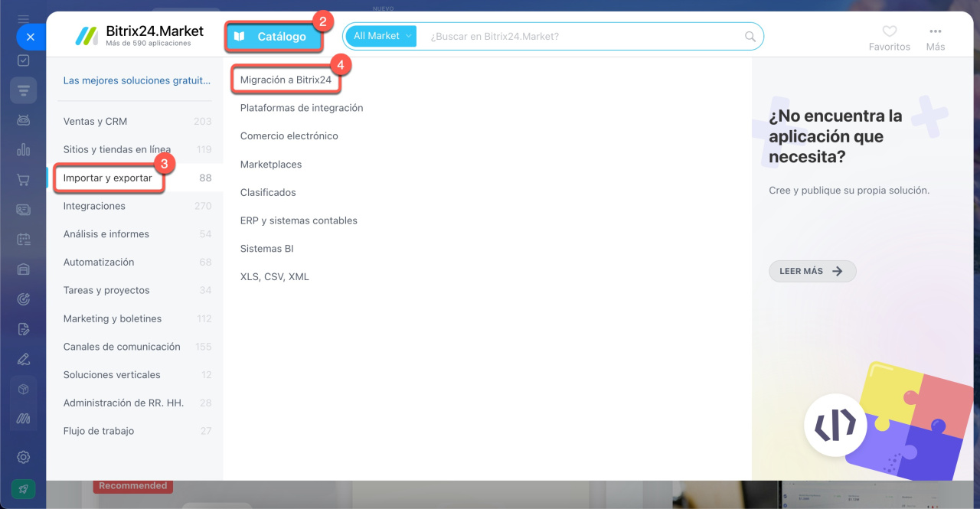Click the ¿No encuentra la aplicación que necesita? heading
The height and width of the screenshot is (509, 980).
[835, 136]
